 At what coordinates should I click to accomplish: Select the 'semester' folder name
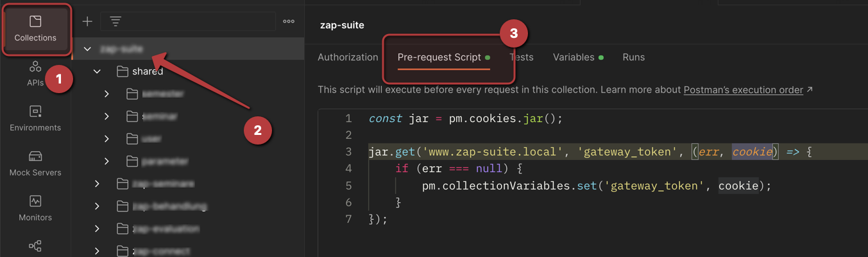point(163,94)
